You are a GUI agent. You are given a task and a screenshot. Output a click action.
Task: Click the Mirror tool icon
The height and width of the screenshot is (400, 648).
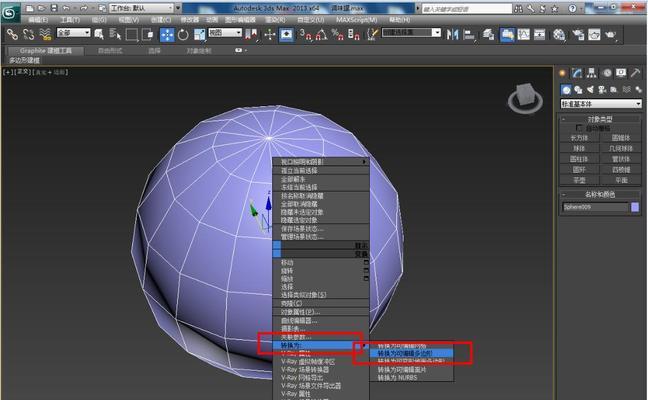pos(452,34)
